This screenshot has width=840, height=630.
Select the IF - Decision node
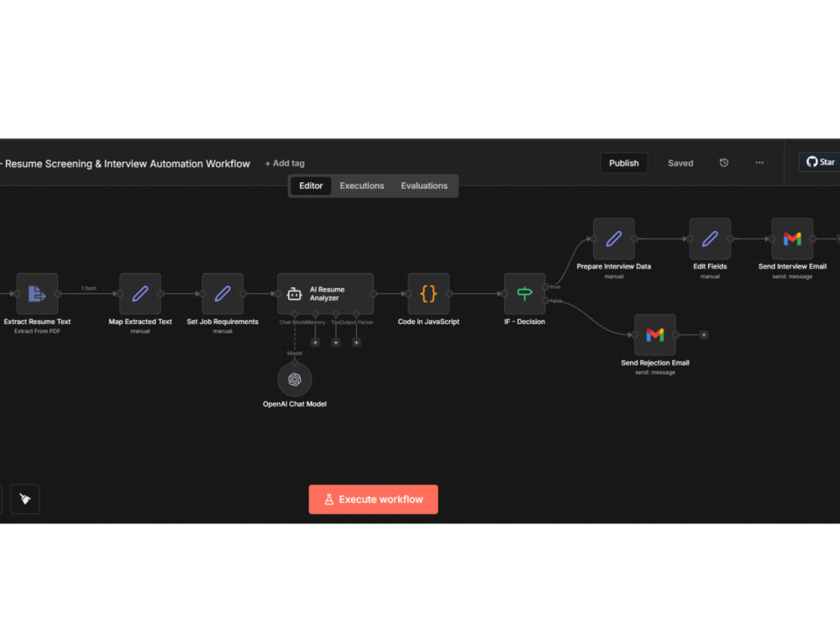524,293
